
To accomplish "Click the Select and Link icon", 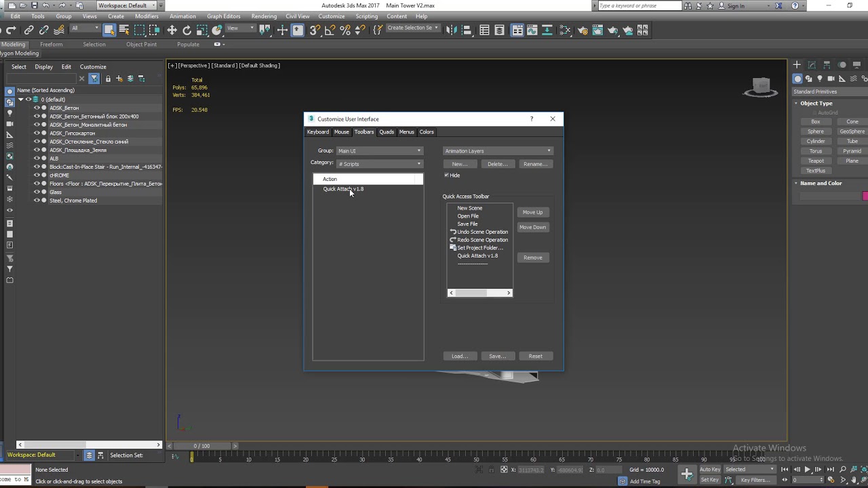I will (x=29, y=30).
